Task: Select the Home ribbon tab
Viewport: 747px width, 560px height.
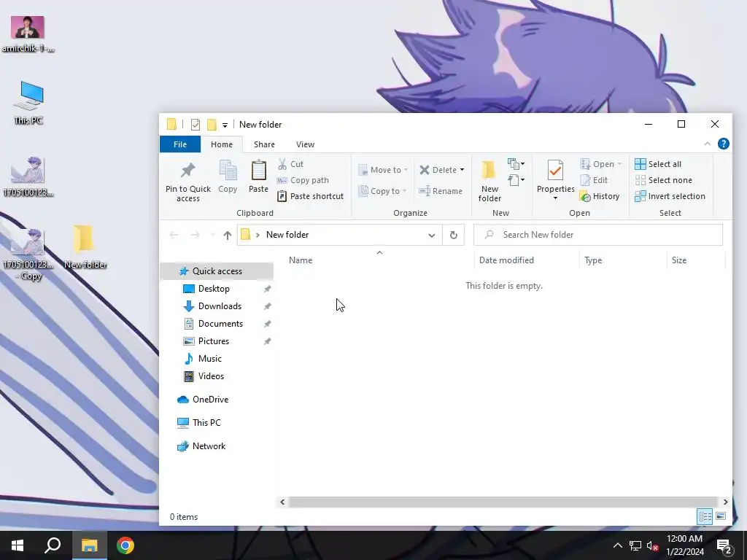Action: pyautogui.click(x=222, y=144)
